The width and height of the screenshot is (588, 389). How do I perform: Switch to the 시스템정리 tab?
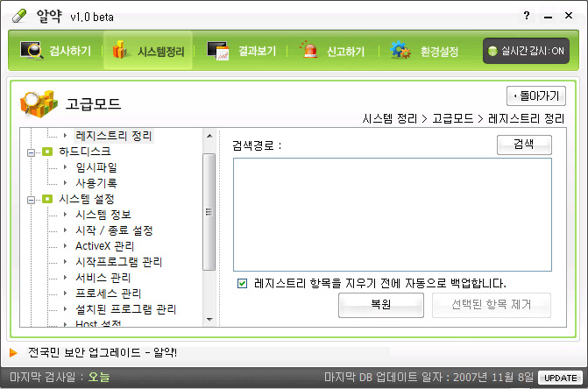[x=148, y=51]
